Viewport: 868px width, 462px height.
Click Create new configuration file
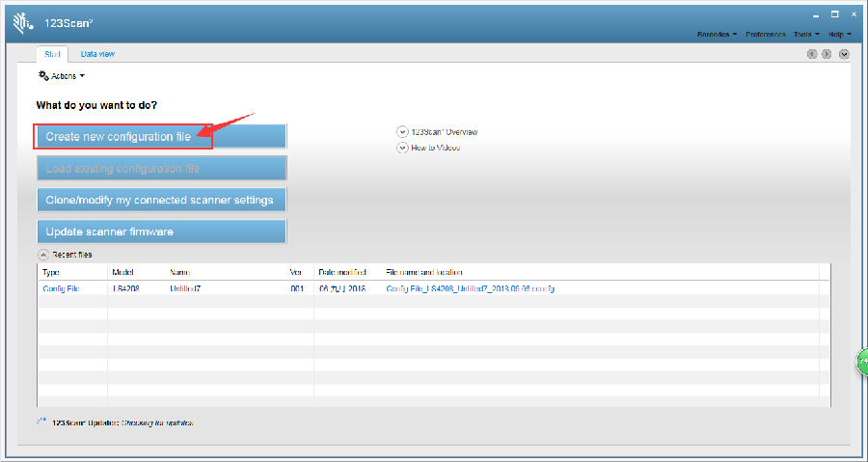(162, 137)
